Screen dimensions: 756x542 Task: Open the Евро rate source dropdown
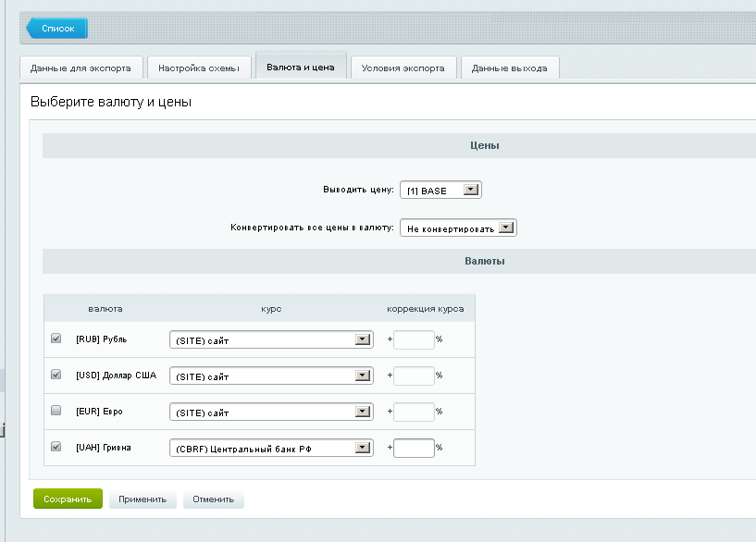click(270, 412)
